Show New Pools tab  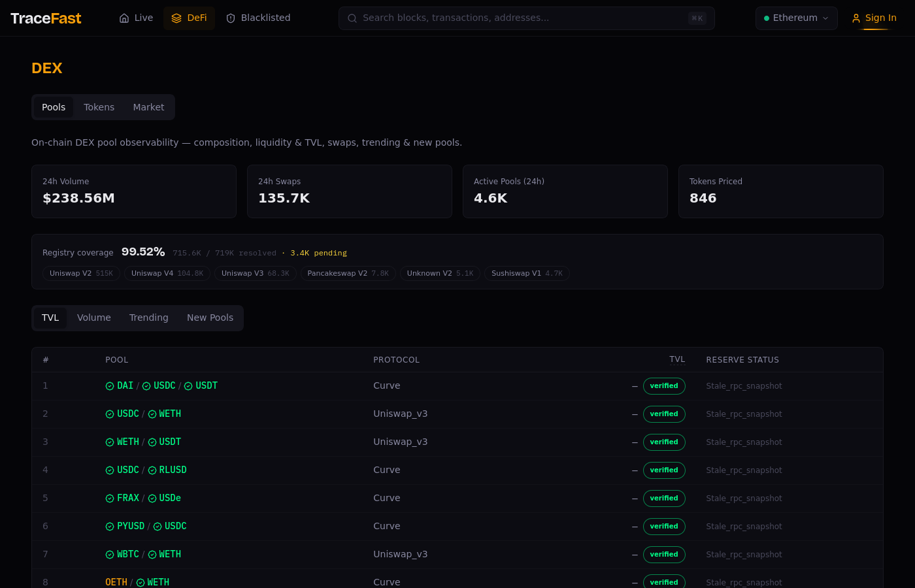[x=210, y=318]
